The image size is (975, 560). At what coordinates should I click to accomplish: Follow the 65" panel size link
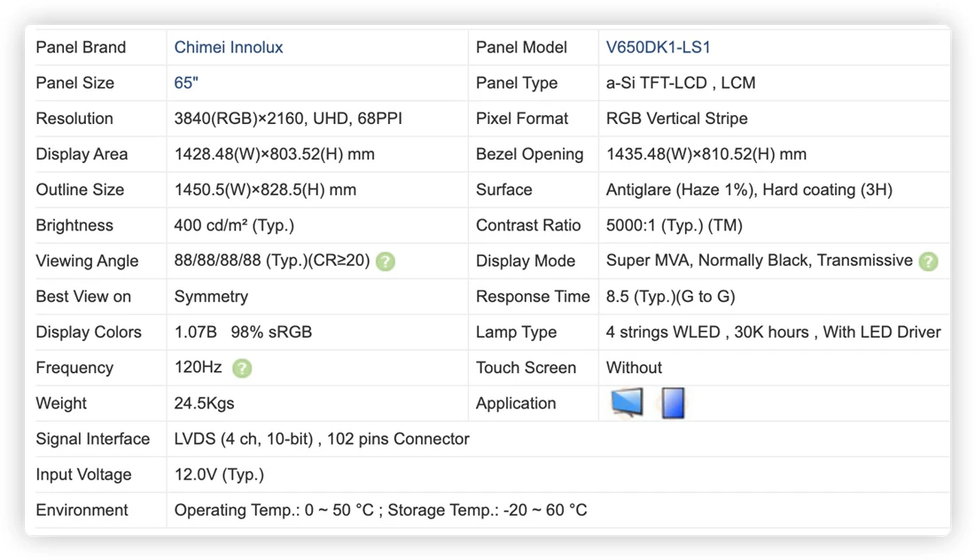point(186,82)
